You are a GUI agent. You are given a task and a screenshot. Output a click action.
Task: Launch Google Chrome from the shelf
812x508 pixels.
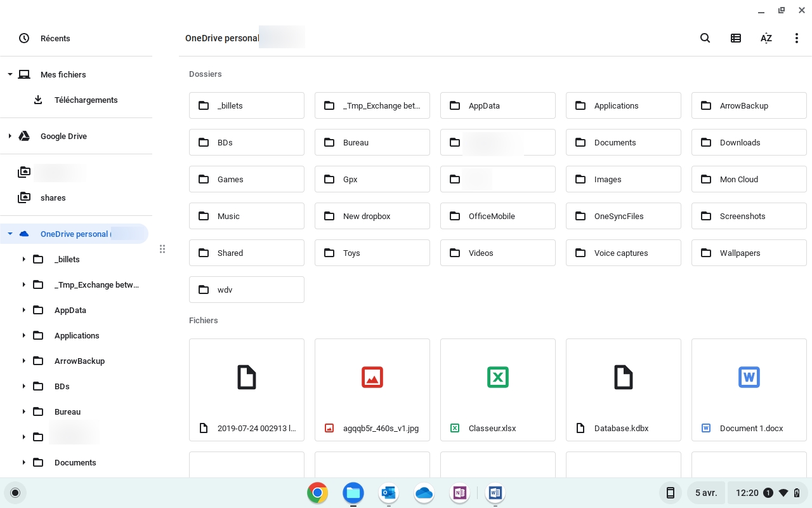pyautogui.click(x=317, y=493)
